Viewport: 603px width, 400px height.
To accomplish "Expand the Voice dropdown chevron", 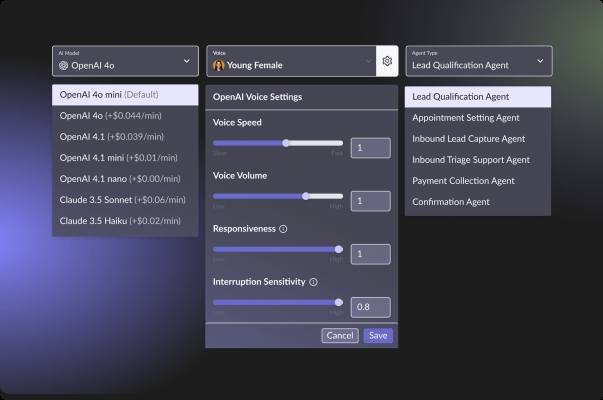I will pos(368,61).
